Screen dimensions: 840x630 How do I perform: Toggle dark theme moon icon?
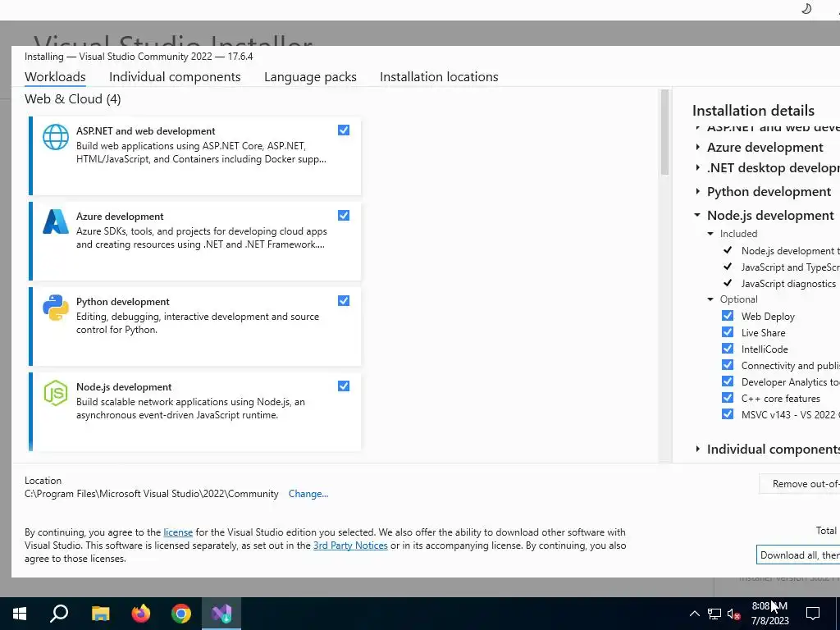pyautogui.click(x=806, y=8)
